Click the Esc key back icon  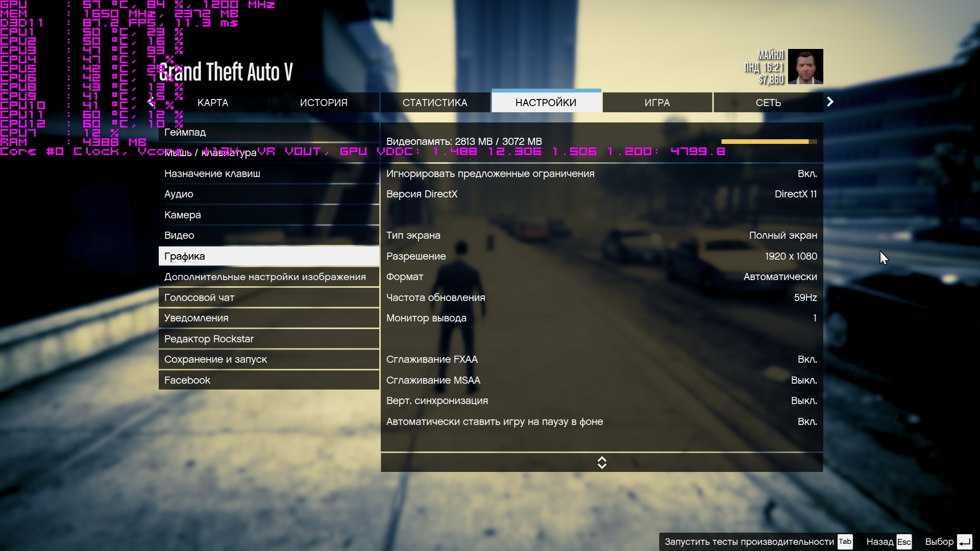tap(904, 542)
